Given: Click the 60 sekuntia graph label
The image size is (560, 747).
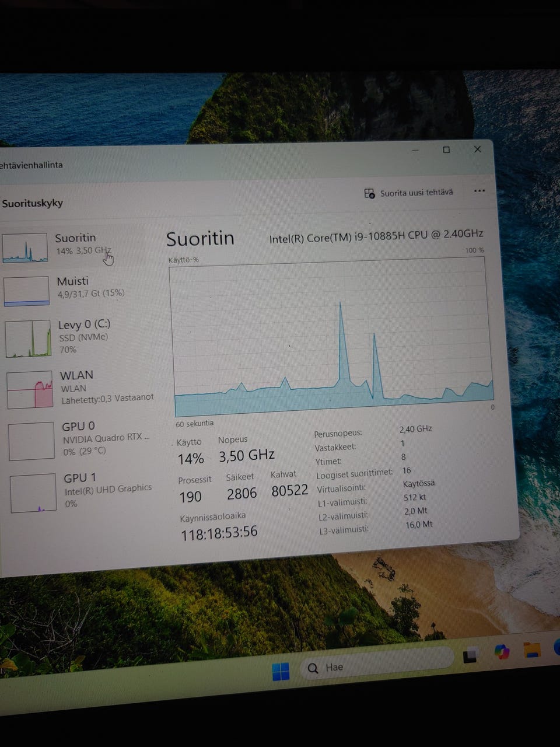Looking at the screenshot, I should click(x=194, y=424).
